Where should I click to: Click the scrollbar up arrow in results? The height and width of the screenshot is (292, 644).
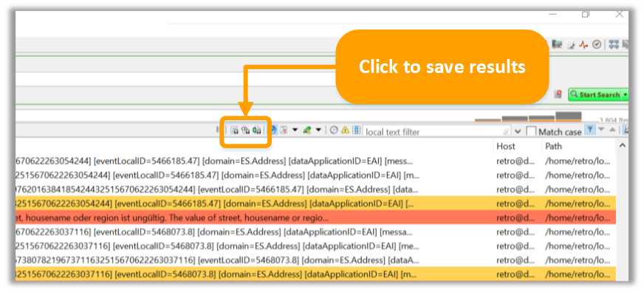(x=623, y=145)
